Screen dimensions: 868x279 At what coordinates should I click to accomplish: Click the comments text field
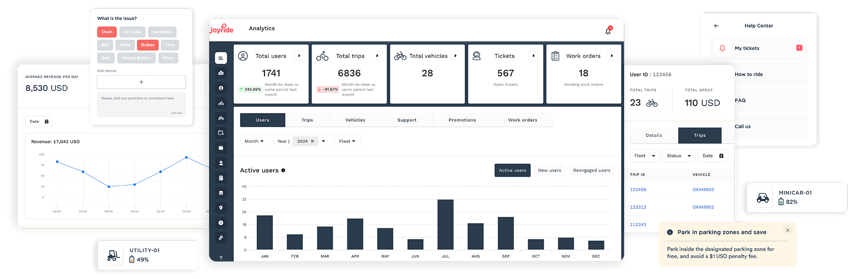[x=142, y=104]
